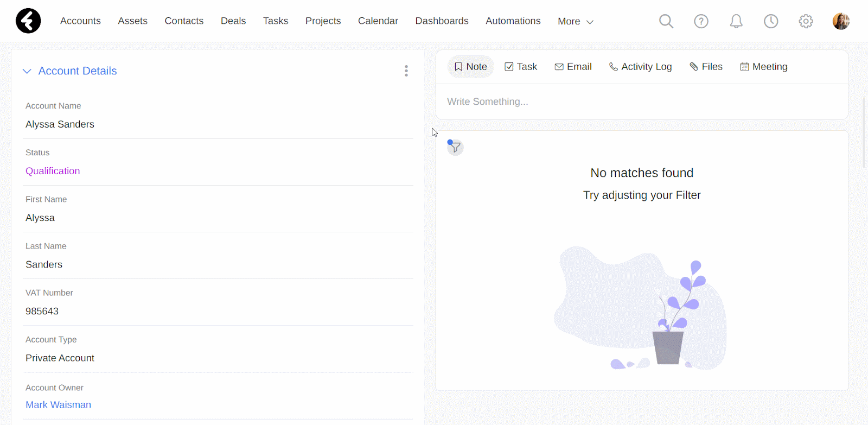This screenshot has width=868, height=425.
Task: Open the help question mark icon
Action: (x=701, y=21)
